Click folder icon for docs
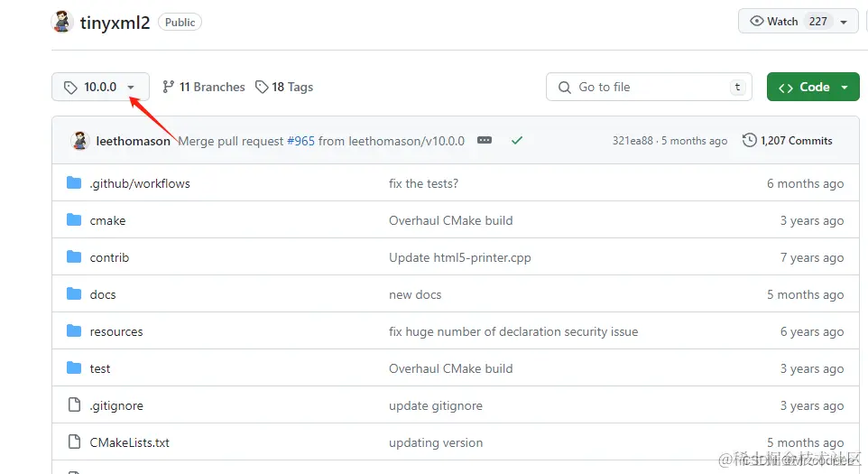This screenshot has height=474, width=868. (x=74, y=294)
